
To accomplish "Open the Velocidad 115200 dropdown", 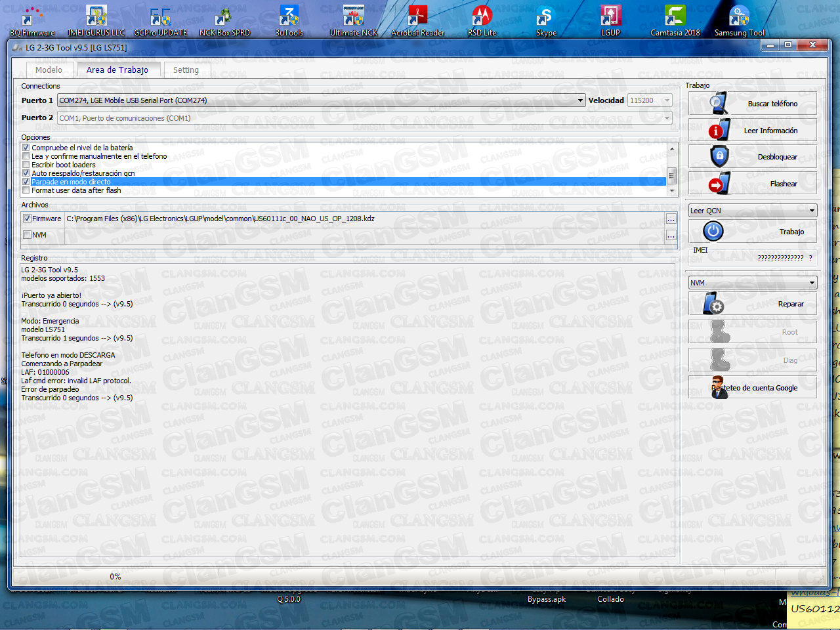I will coord(667,100).
